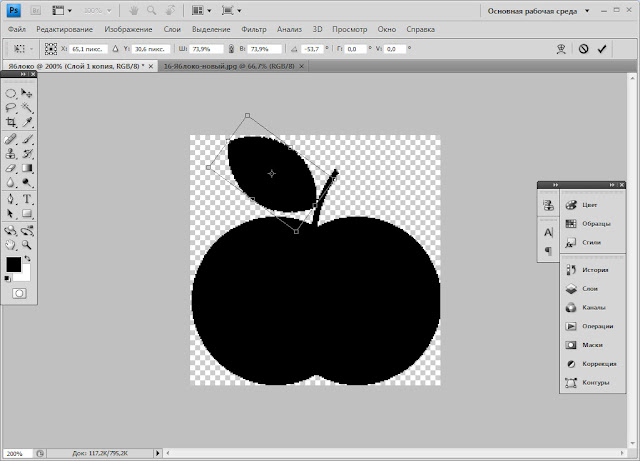This screenshot has height=461, width=640.
Task: Activate the Eraser tool
Action: point(11,168)
